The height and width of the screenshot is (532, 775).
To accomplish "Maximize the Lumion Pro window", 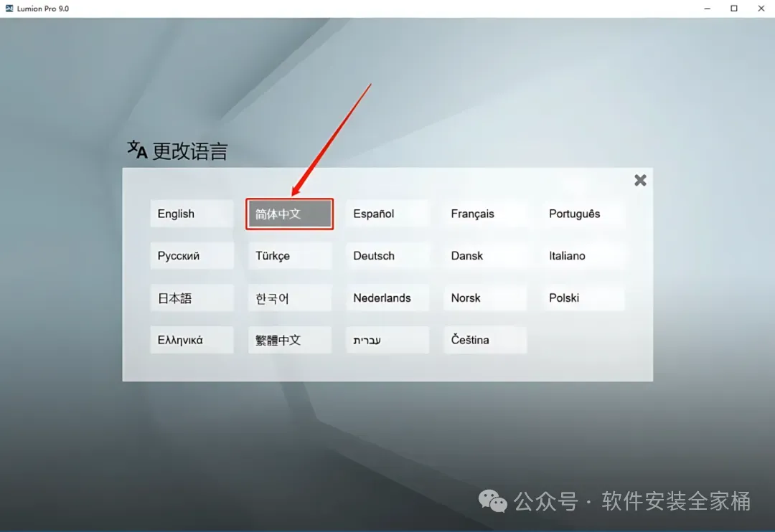I will pyautogui.click(x=734, y=9).
